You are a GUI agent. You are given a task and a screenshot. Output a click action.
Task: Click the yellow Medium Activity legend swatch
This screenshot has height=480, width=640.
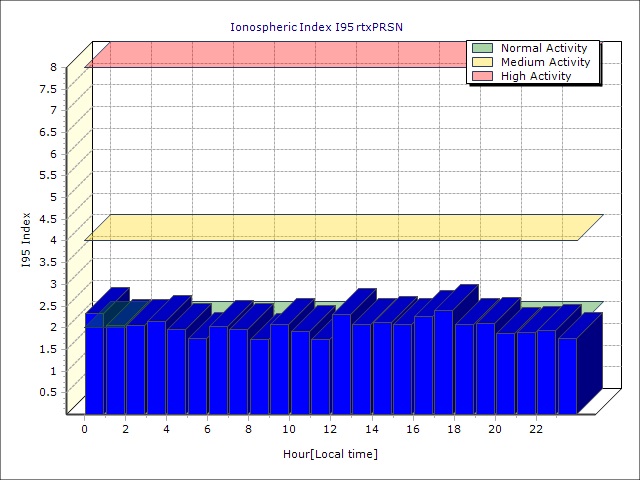(482, 62)
